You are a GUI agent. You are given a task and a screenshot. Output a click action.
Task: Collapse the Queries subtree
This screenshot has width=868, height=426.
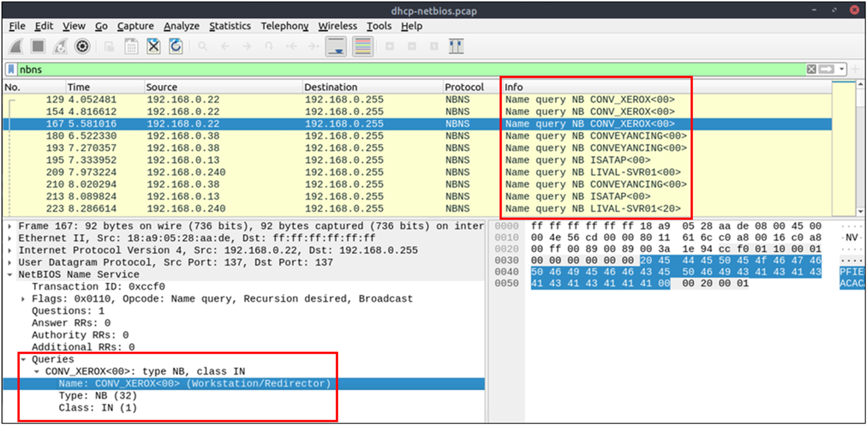coord(23,359)
